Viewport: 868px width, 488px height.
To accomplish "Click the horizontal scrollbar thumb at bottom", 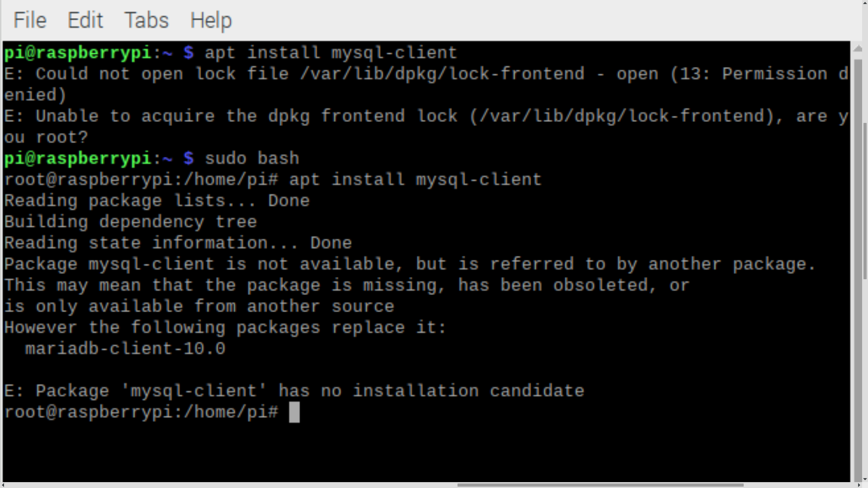I will (x=600, y=485).
